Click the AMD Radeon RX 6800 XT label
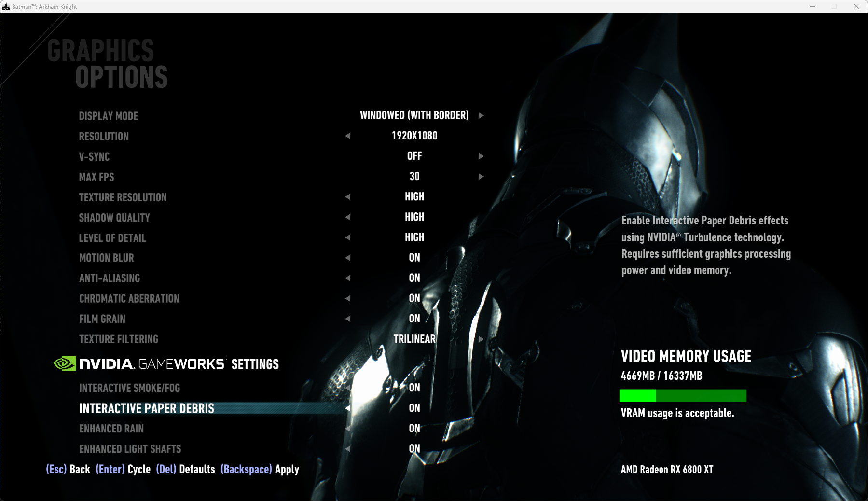 [667, 469]
